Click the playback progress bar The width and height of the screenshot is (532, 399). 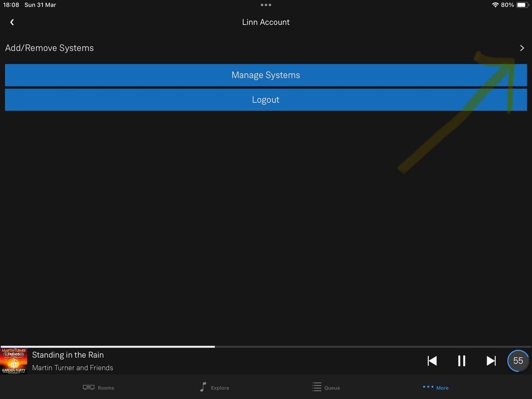266,347
